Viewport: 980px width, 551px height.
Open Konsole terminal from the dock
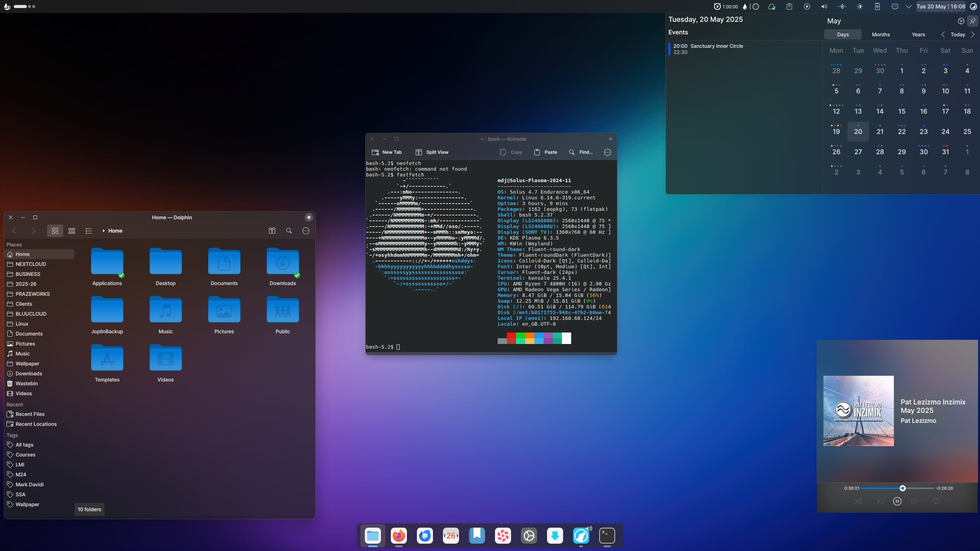[x=607, y=536]
